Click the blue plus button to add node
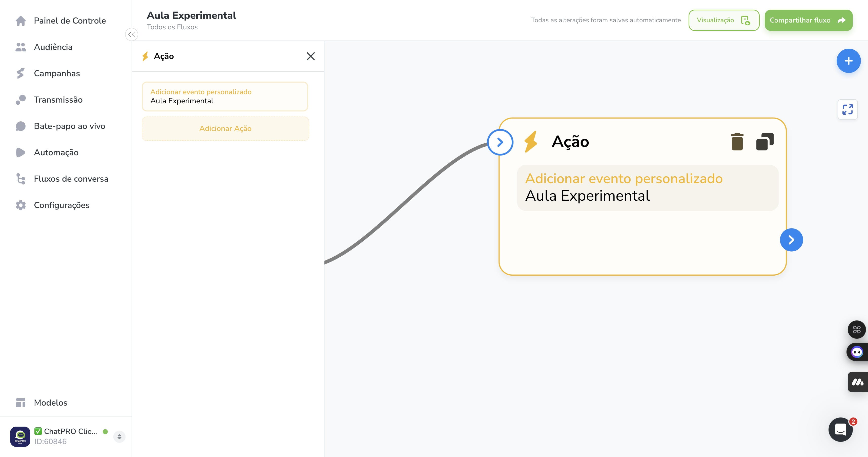The height and width of the screenshot is (457, 868). [849, 61]
